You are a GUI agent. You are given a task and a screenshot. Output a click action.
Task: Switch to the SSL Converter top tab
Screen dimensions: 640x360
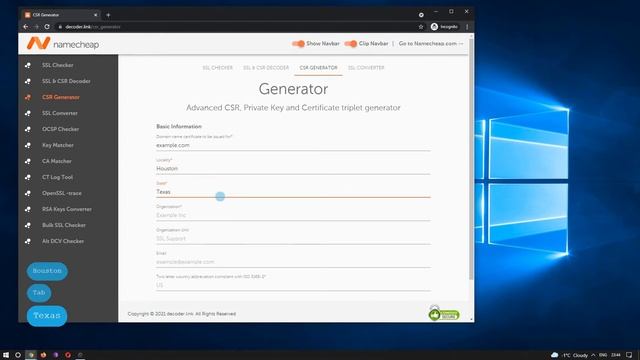[366, 68]
